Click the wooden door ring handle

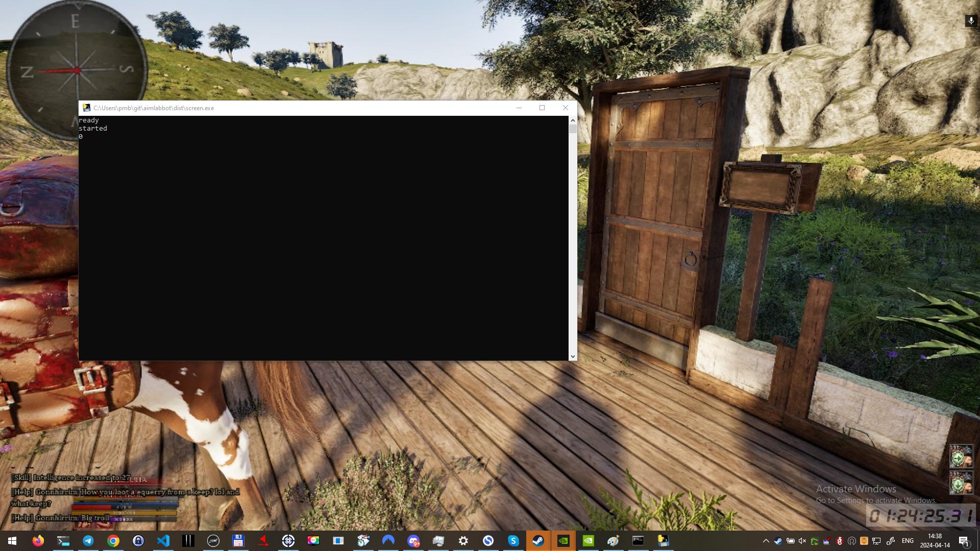pyautogui.click(x=690, y=260)
